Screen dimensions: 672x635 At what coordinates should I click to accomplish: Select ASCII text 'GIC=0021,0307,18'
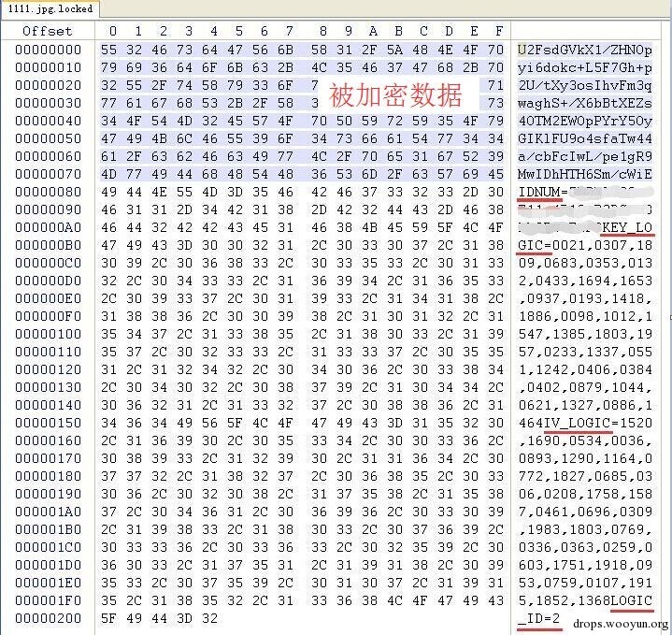585,245
